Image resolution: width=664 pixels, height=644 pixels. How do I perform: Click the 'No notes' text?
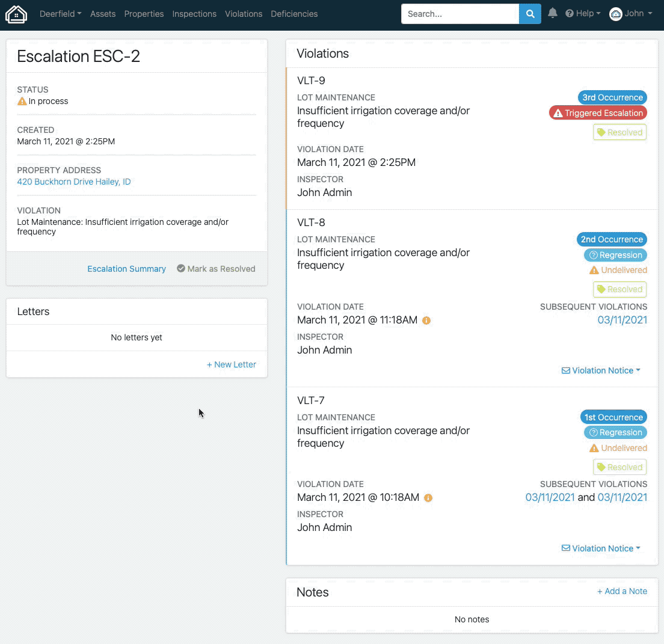click(472, 619)
